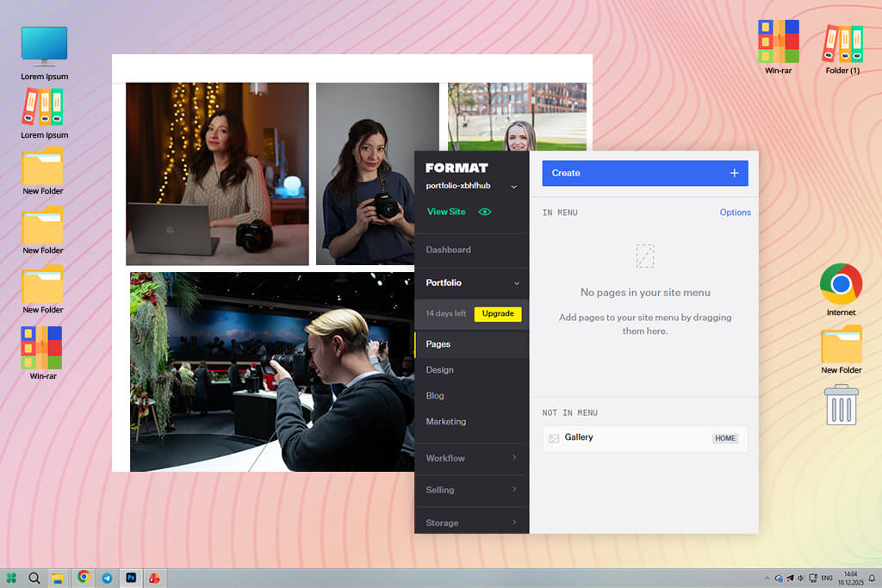Launch Chrome from the taskbar

pyautogui.click(x=84, y=577)
